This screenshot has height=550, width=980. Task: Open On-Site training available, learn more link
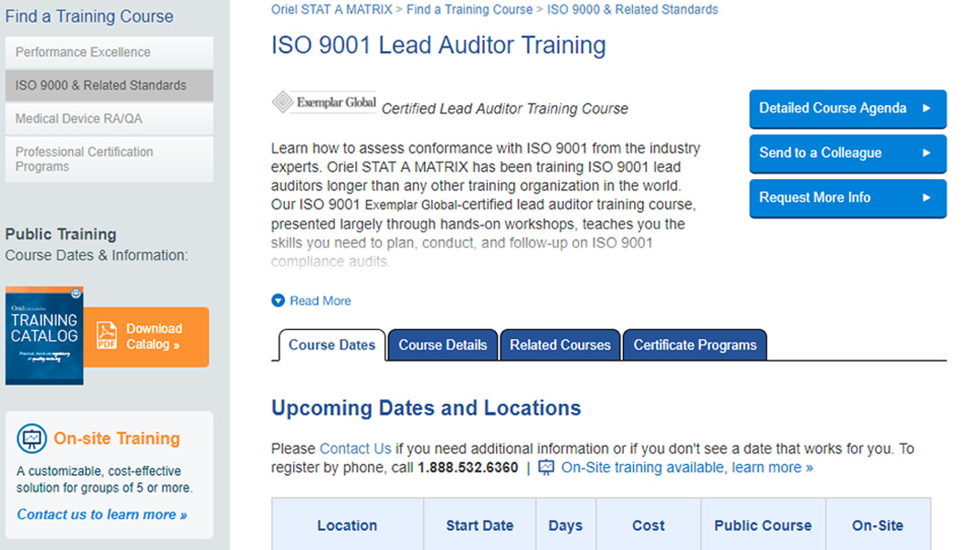point(687,468)
